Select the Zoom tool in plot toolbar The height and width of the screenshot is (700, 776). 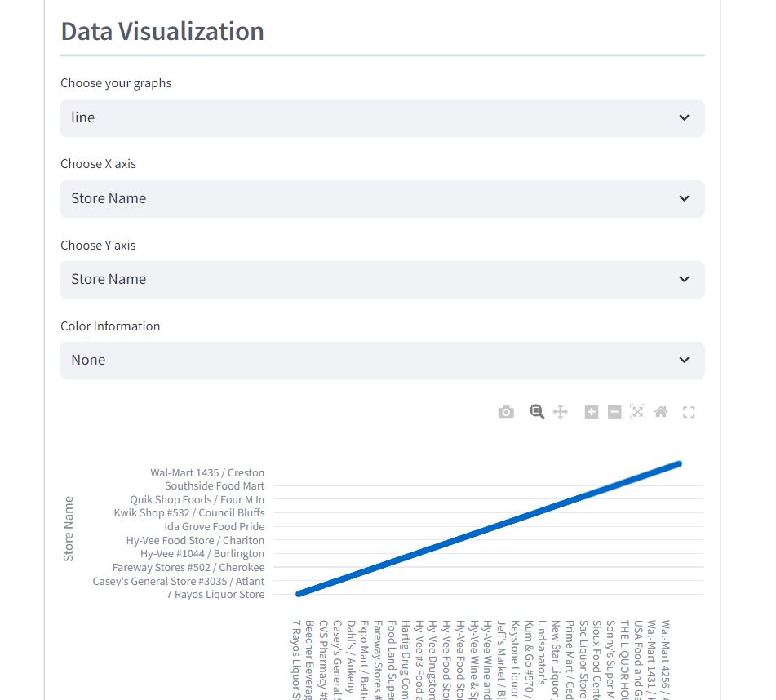coord(536,411)
